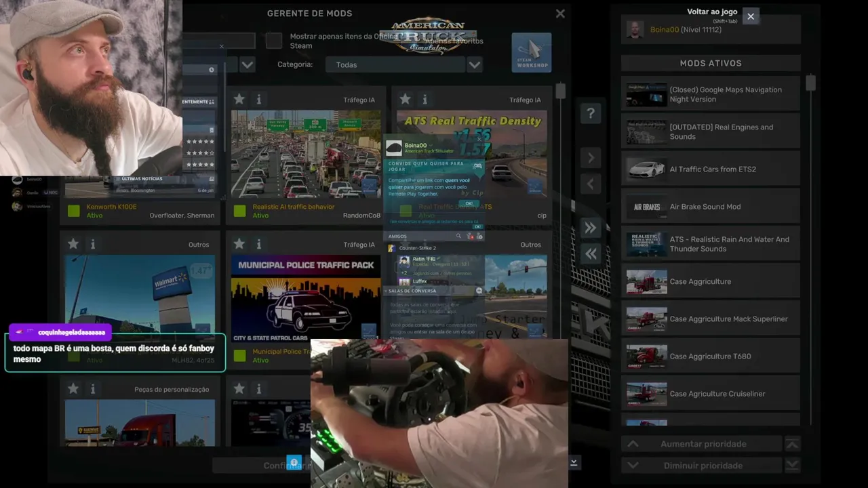This screenshot has width=868, height=488.
Task: Activate all mods with double right arrow
Action: pyautogui.click(x=591, y=228)
